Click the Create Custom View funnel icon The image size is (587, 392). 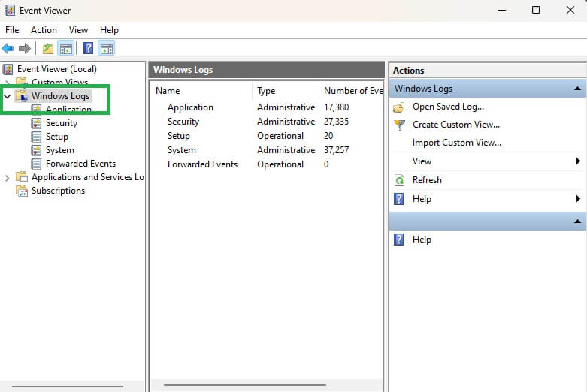coord(399,125)
